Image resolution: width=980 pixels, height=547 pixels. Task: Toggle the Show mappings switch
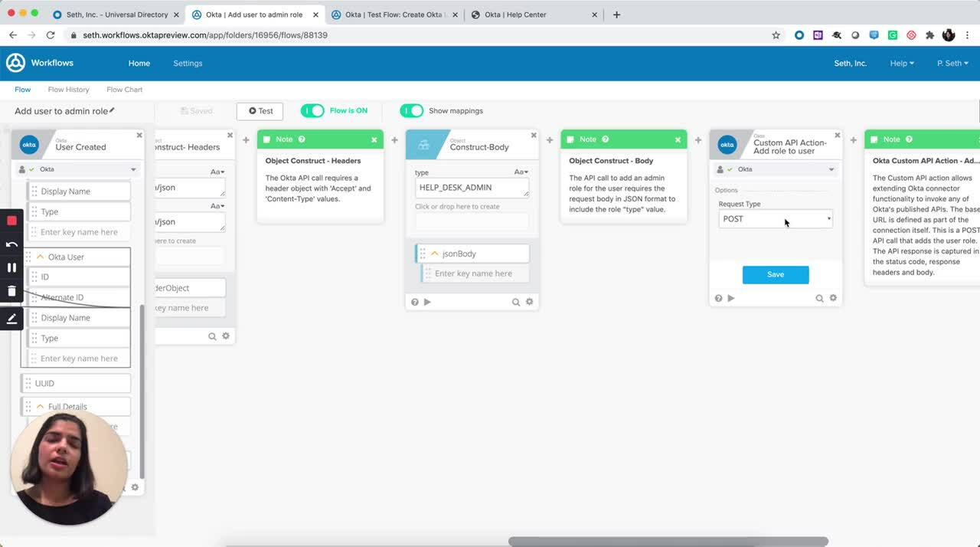pos(411,110)
